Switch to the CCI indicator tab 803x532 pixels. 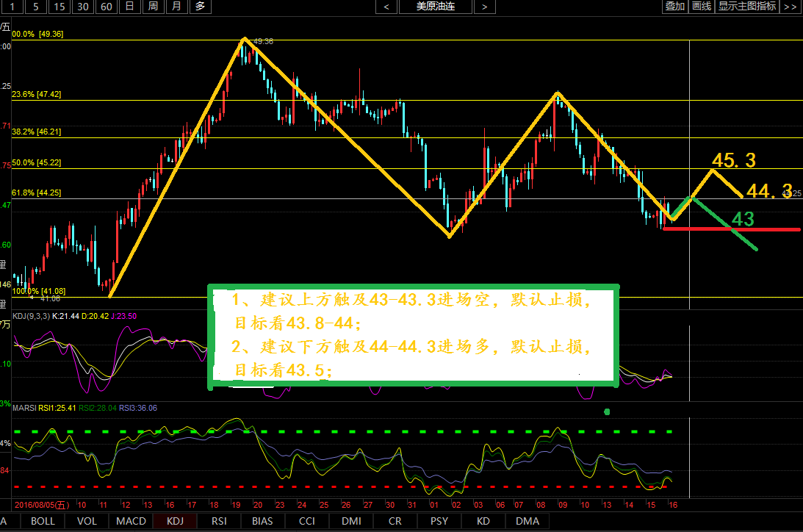click(307, 521)
